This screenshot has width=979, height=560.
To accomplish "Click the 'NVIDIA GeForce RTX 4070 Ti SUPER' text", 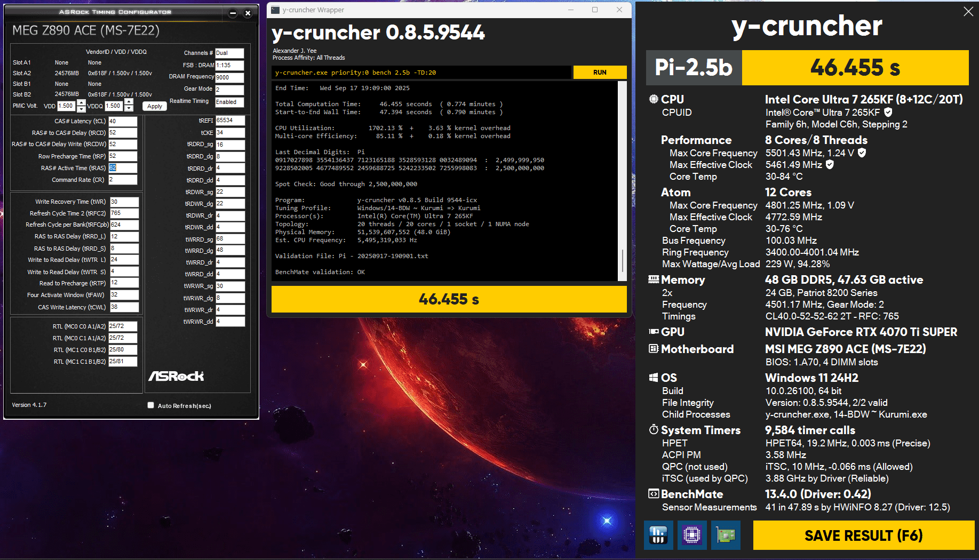I will [861, 332].
